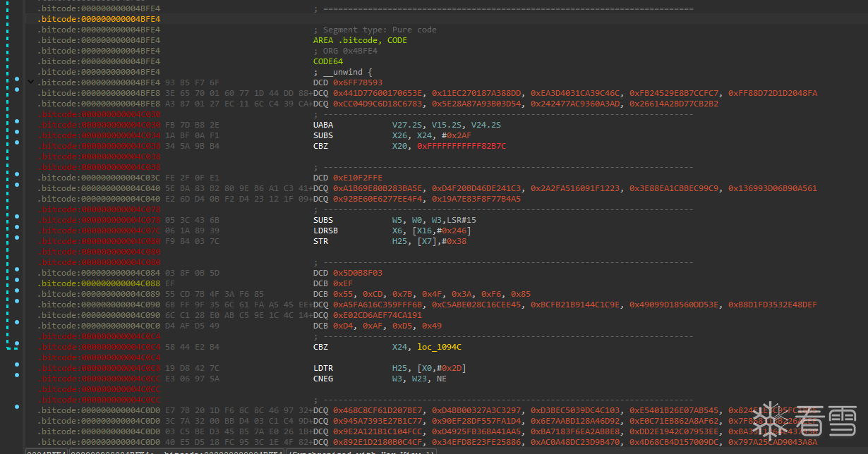Select the value 0x468C8CF61D207BE7
Viewport: 868px width, 454px height.
coord(378,410)
